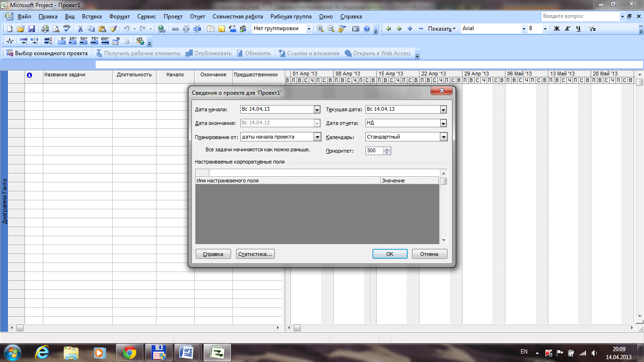Open the Совместная работа menu
The image size is (644, 362).
click(x=238, y=16)
